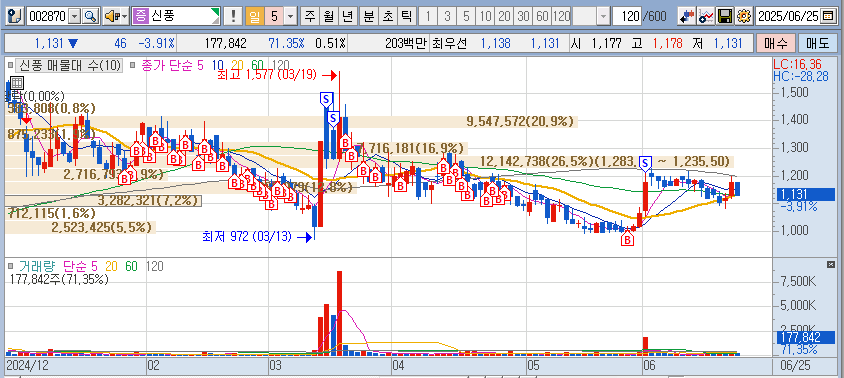Open chart settings gear icon

click(x=744, y=16)
